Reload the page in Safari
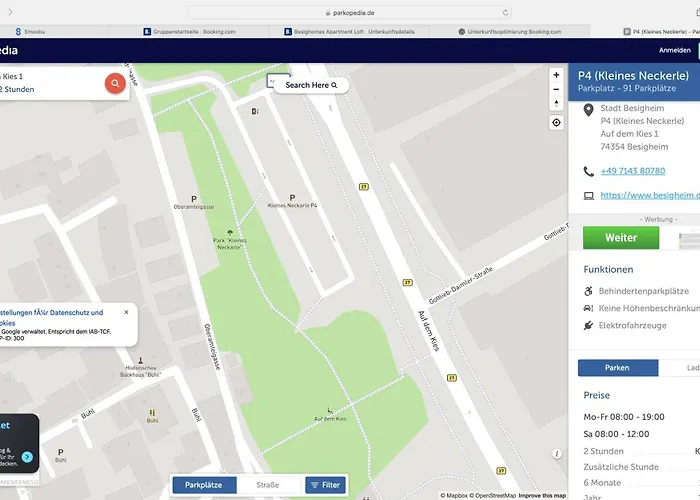The height and width of the screenshot is (500, 700). click(505, 12)
